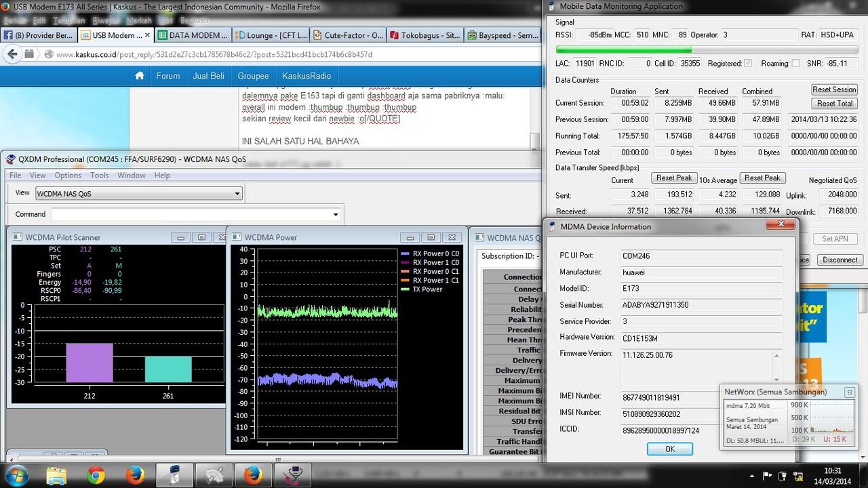Open the KaskusRadio link
Image resolution: width=868 pixels, height=488 pixels.
[x=307, y=76]
